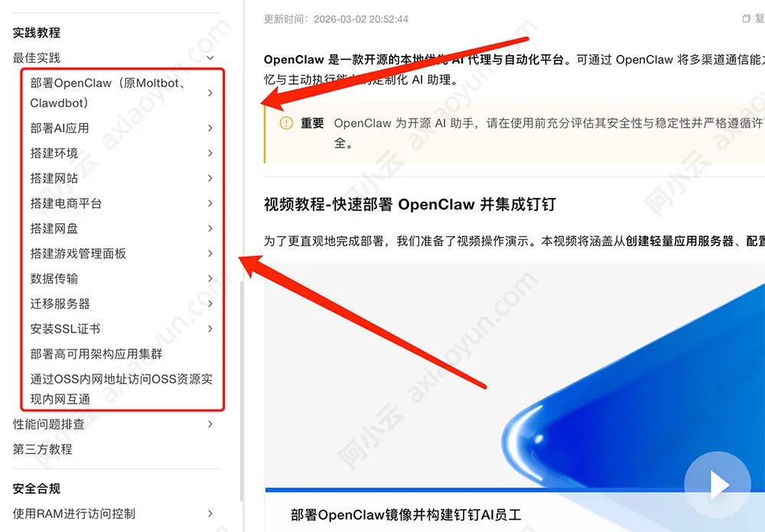Expand 使用RAM进行访问控制 chevron
This screenshot has height=532, width=765.
(x=210, y=514)
